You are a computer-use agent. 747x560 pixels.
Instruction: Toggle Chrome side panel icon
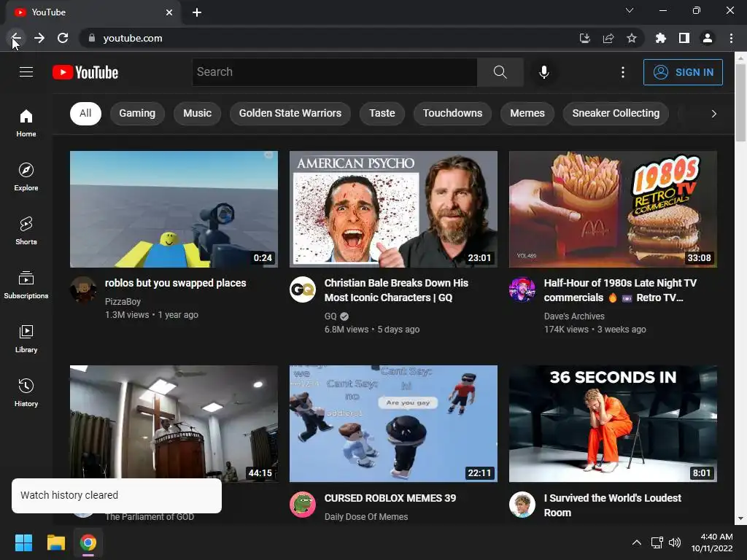click(684, 38)
